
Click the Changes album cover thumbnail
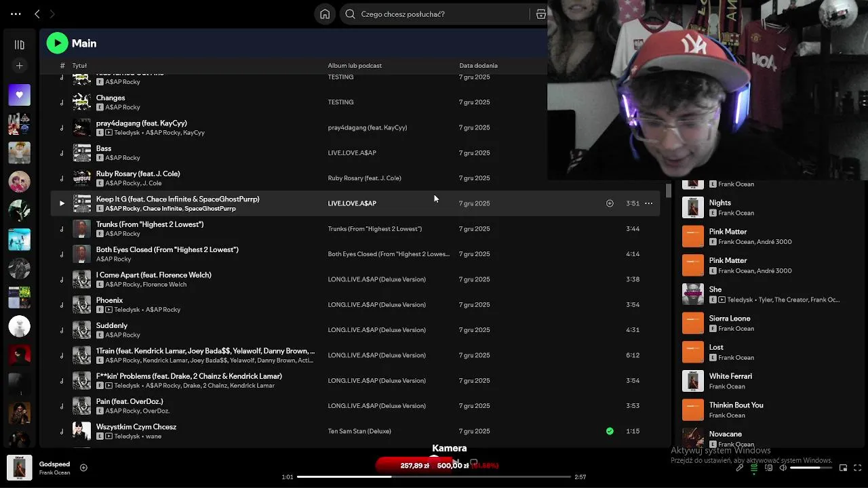coord(81,102)
